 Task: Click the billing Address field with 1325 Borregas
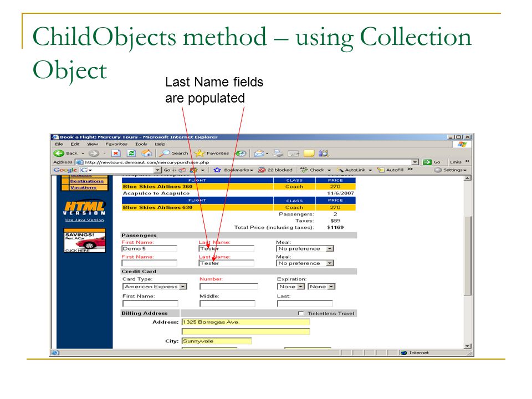point(246,322)
